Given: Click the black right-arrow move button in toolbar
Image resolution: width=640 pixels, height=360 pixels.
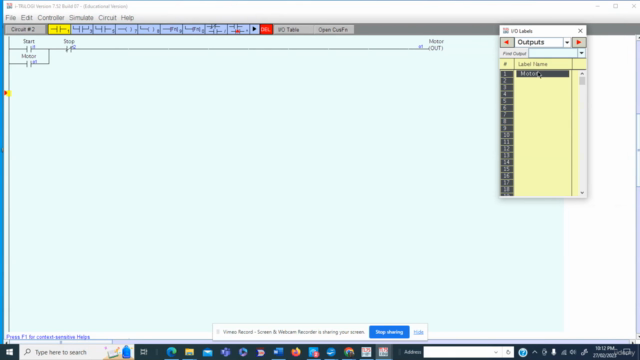Looking at the screenshot, I should (x=254, y=29).
